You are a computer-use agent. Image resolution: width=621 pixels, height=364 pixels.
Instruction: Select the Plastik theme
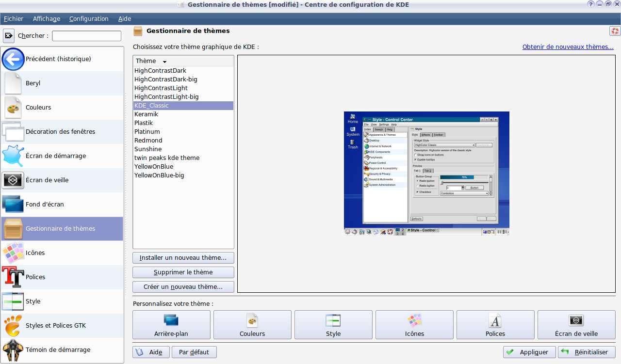click(x=183, y=123)
